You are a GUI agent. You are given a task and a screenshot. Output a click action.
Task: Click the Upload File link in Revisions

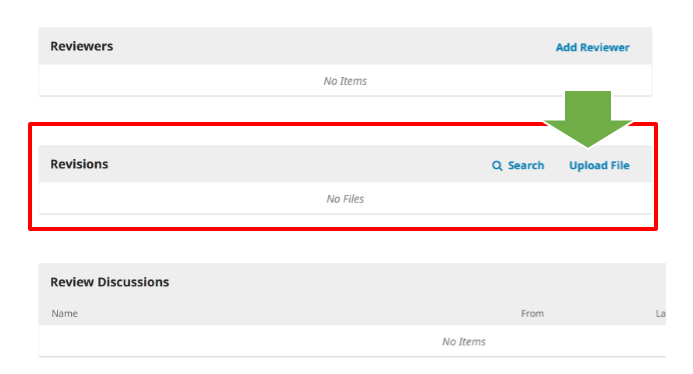pos(599,165)
